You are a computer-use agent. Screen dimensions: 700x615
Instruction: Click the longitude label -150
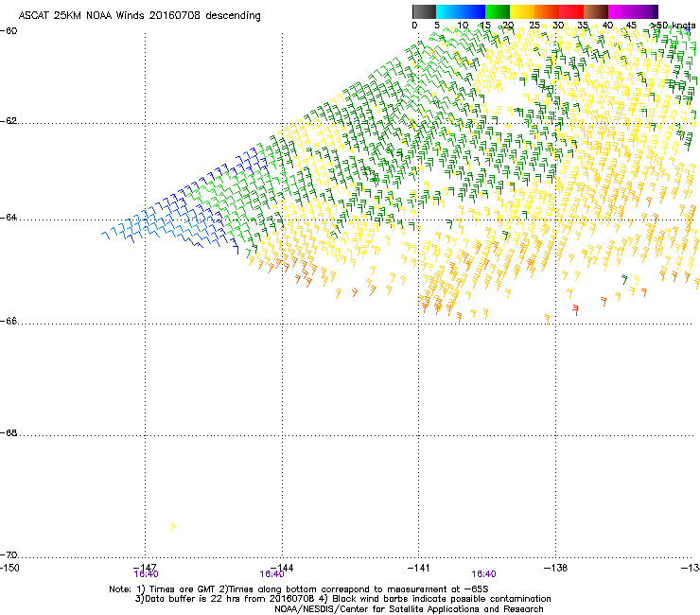coord(9,568)
